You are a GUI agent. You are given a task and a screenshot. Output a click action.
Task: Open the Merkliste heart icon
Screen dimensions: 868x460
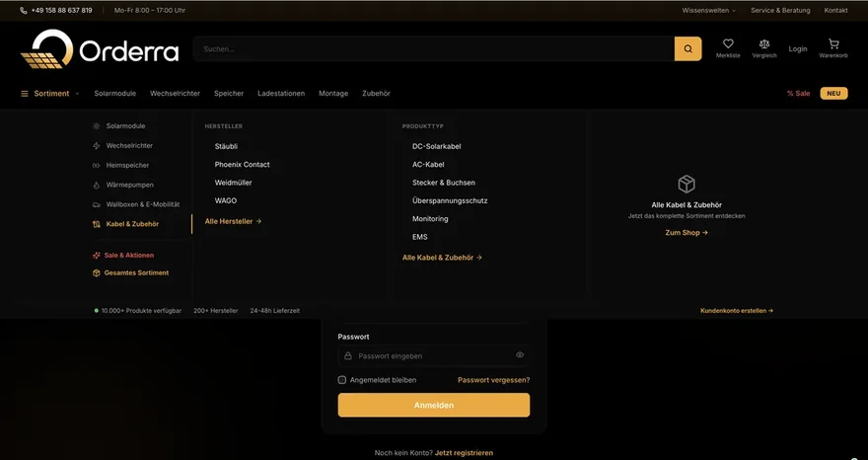click(x=728, y=43)
